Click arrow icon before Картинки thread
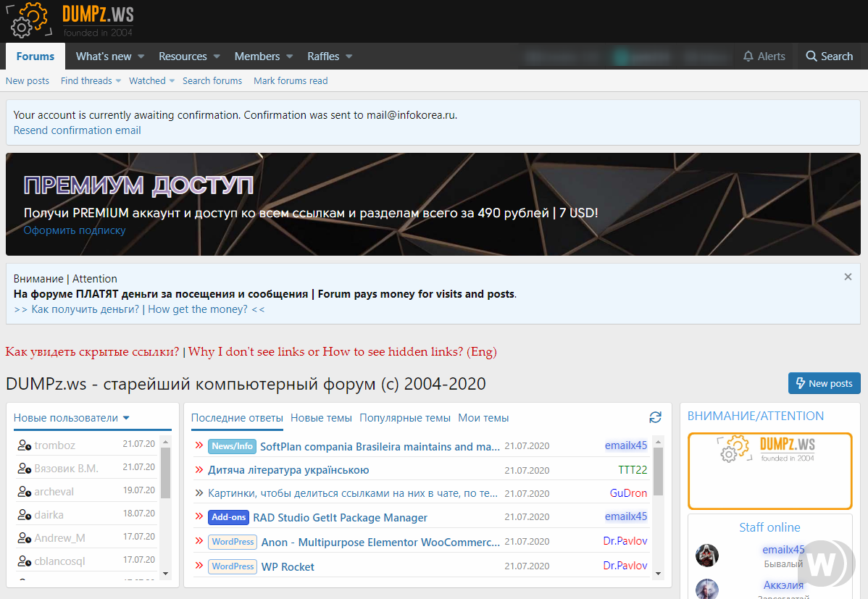The image size is (868, 599). pos(199,493)
